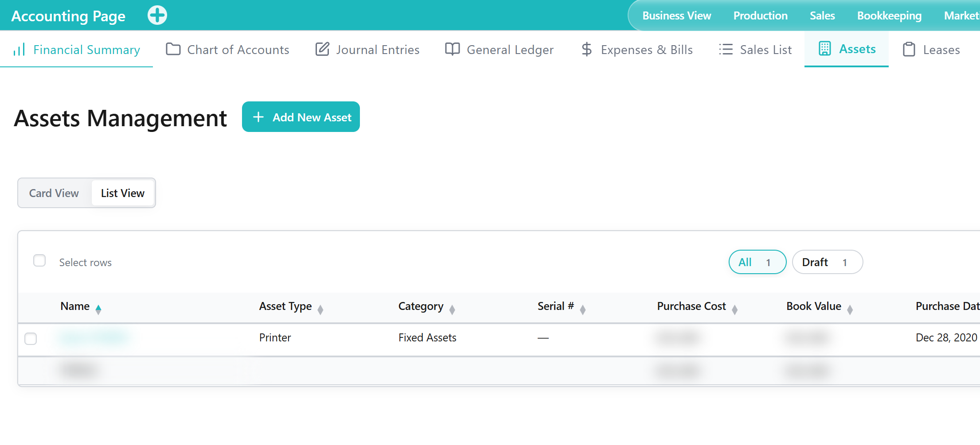The height and width of the screenshot is (445, 980).
Task: Click the pencil-edit icon of Journal Entries
Action: click(322, 49)
